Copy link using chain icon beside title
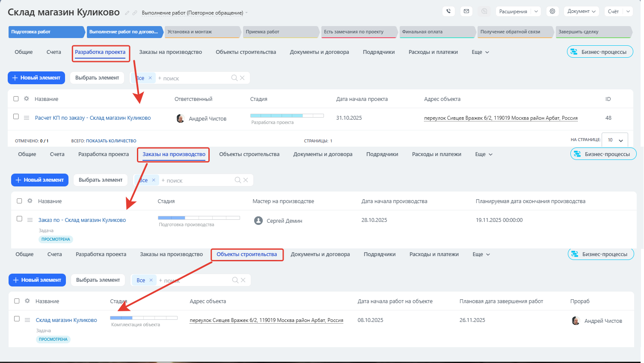The width and height of the screenshot is (644, 363). (135, 13)
